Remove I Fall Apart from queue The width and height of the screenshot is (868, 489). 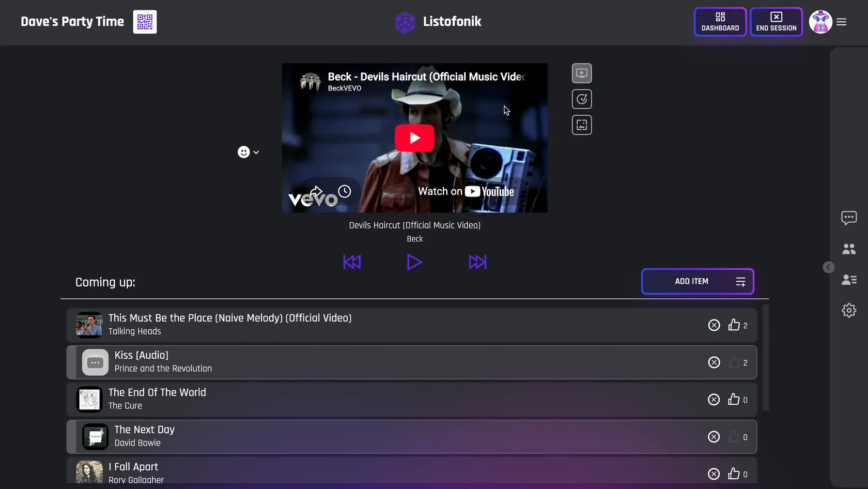point(714,474)
